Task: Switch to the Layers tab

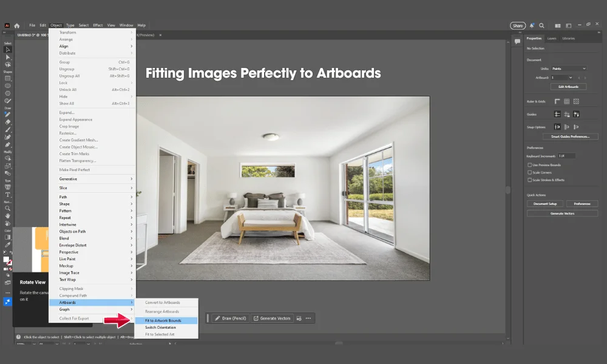Action: pyautogui.click(x=551, y=38)
